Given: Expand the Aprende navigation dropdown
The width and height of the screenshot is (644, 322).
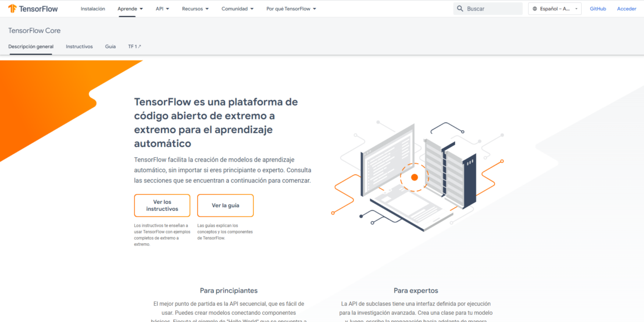Looking at the screenshot, I should coord(130,8).
